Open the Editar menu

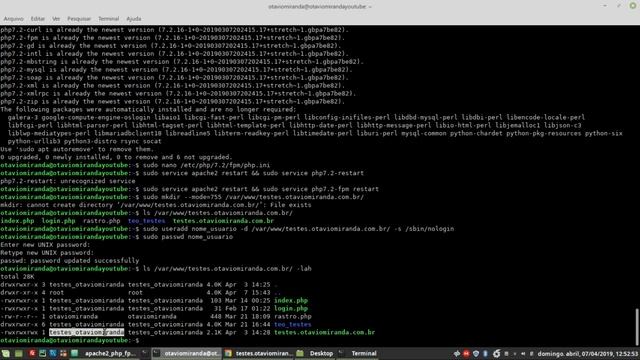click(x=38, y=19)
